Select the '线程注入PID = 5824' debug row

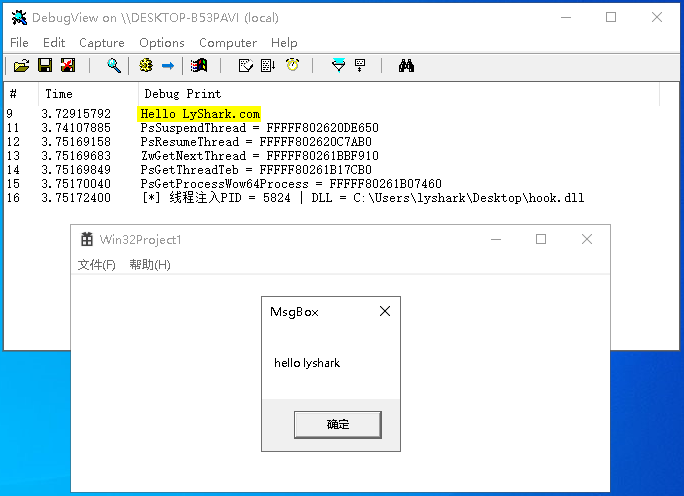click(x=363, y=198)
